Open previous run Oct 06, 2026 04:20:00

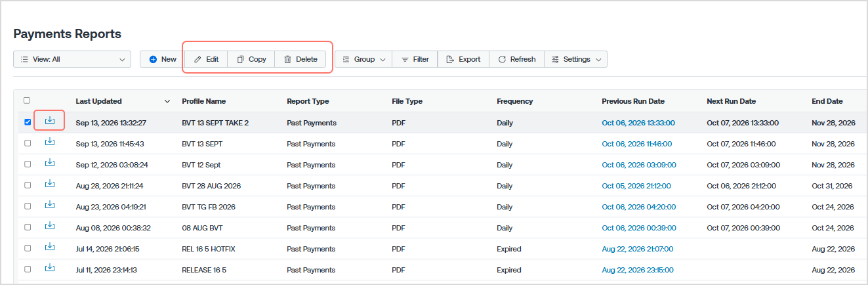point(638,207)
